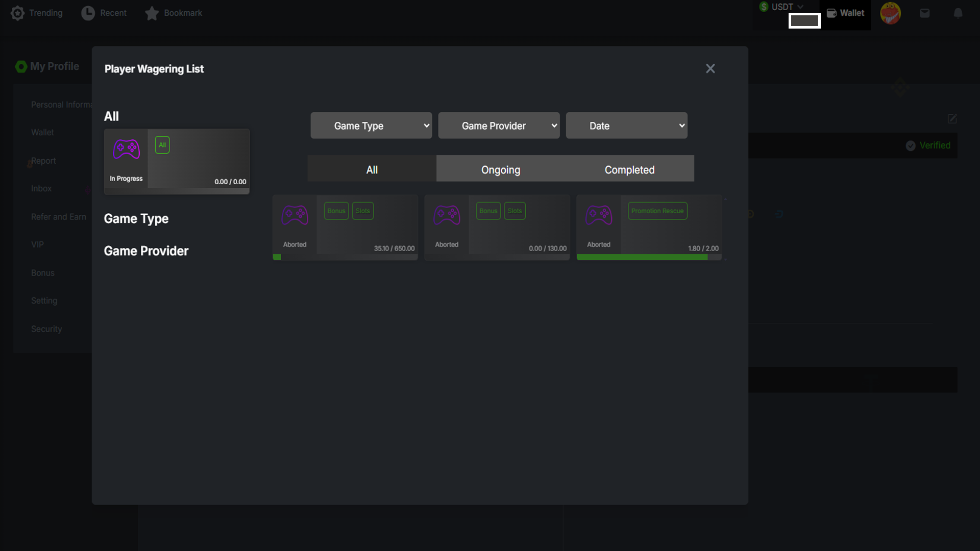Close the Player Wagering List dialog
The height and width of the screenshot is (551, 980).
coord(710,68)
